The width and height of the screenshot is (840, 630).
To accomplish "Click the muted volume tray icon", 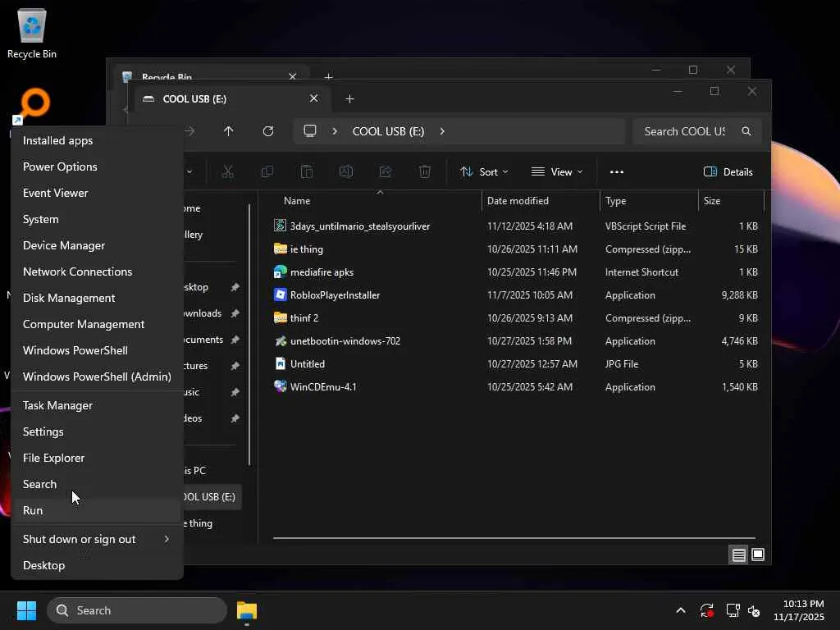I will click(754, 610).
